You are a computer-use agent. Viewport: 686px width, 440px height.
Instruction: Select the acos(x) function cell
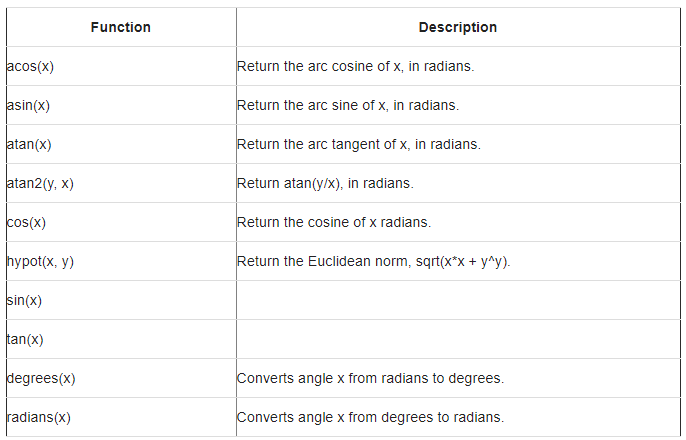pyautogui.click(x=29, y=67)
